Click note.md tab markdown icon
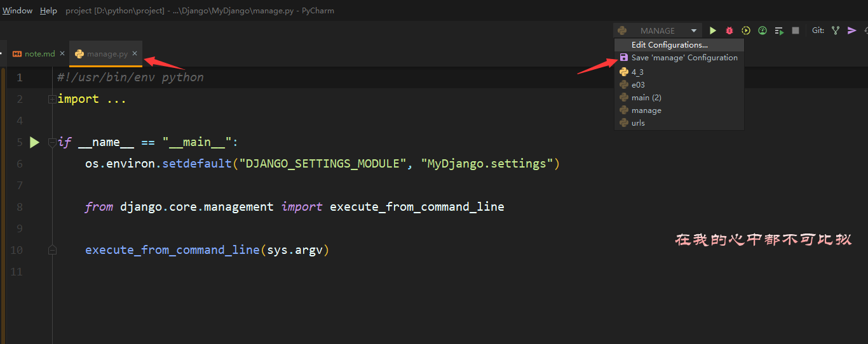 click(17, 54)
